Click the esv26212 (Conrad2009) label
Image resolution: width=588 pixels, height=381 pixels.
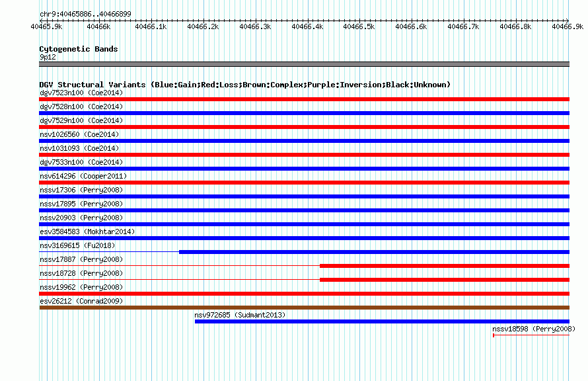81,301
